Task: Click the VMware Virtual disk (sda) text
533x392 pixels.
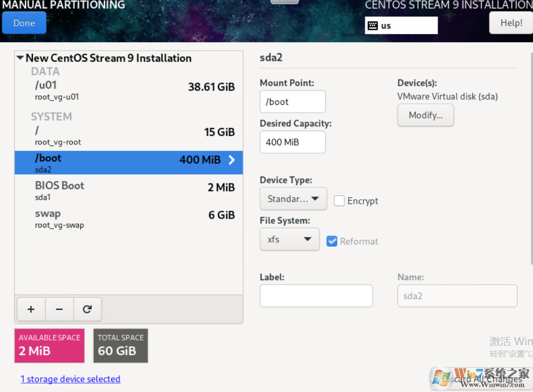Action: click(x=448, y=96)
